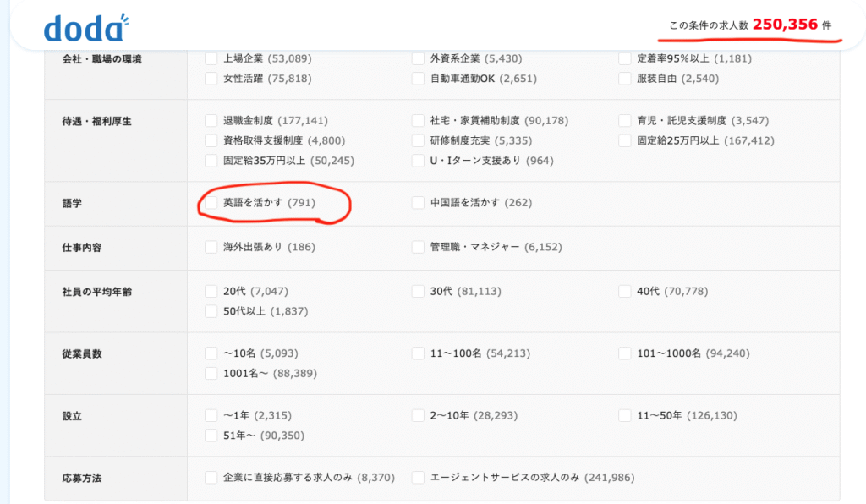
Task: Click the 会社・職場の環境 row heading
Action: [x=101, y=59]
